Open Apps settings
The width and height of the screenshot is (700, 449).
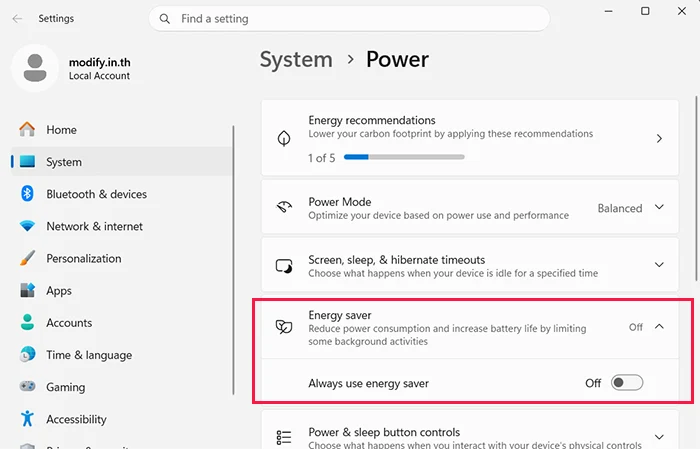121,290
